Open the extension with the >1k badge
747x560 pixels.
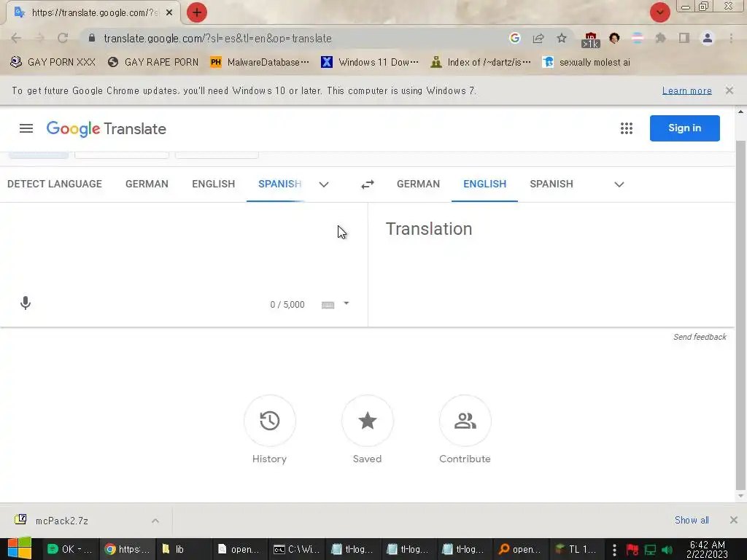click(590, 40)
